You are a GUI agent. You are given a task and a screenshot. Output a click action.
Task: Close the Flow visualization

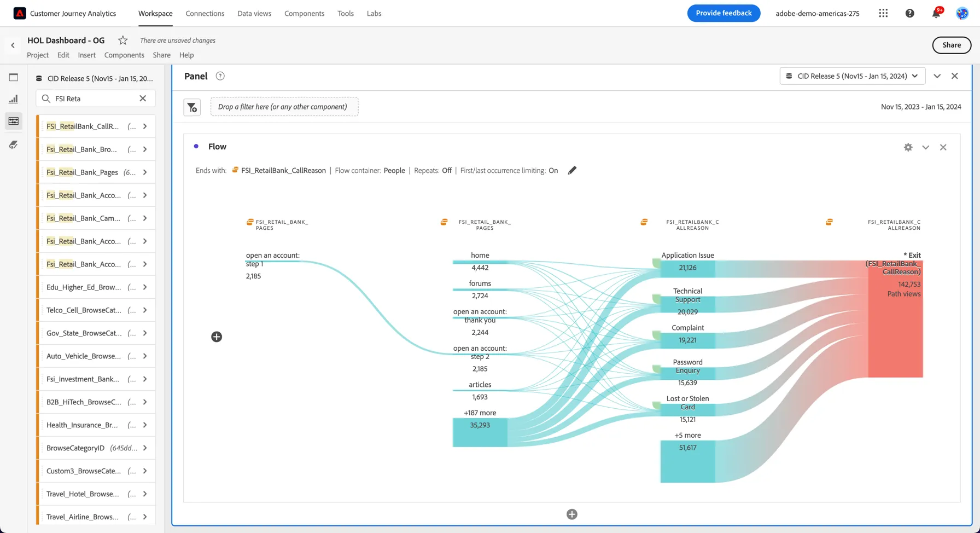pyautogui.click(x=943, y=147)
